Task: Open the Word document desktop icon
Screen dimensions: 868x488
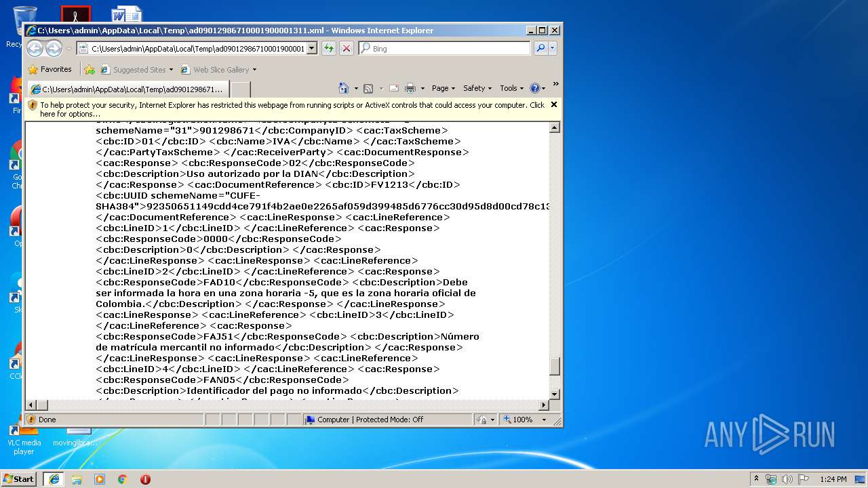Action: (x=127, y=14)
